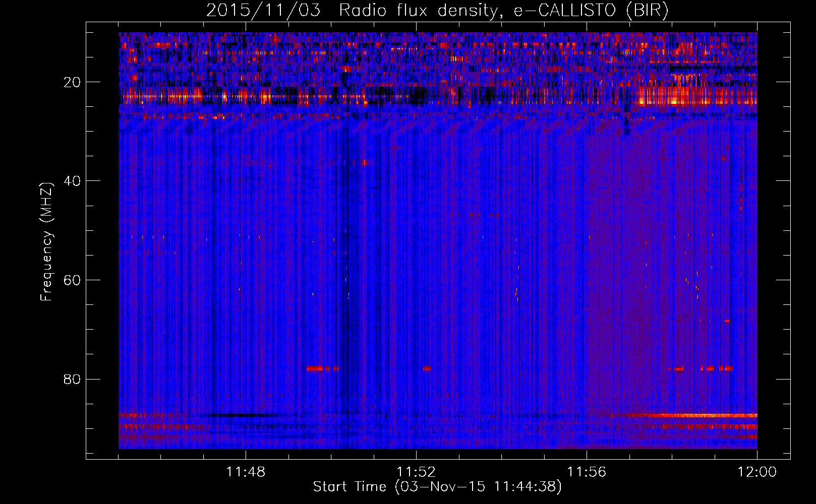The width and height of the screenshot is (816, 504).
Task: Click the '12:00' time tick label
Action: pyautogui.click(x=757, y=472)
